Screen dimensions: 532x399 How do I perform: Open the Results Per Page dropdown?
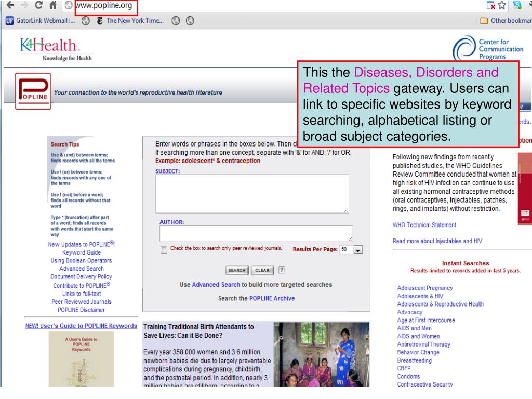pyautogui.click(x=351, y=249)
